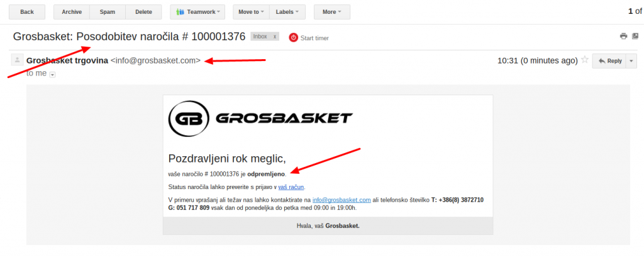Print the email using printer icon
The height and width of the screenshot is (257, 644).
(x=623, y=36)
